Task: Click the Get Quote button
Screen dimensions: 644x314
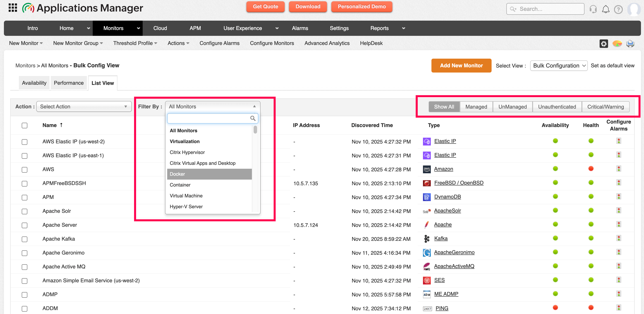Action: click(x=265, y=7)
